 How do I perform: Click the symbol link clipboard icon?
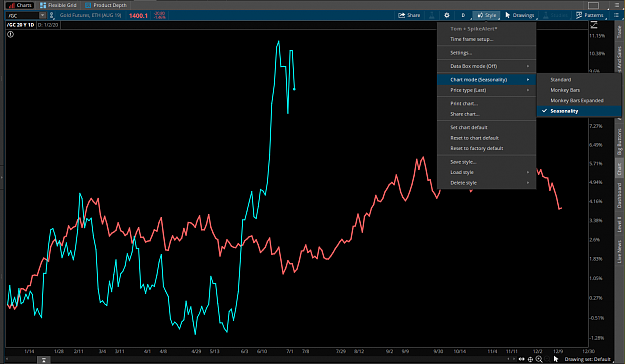(x=51, y=16)
